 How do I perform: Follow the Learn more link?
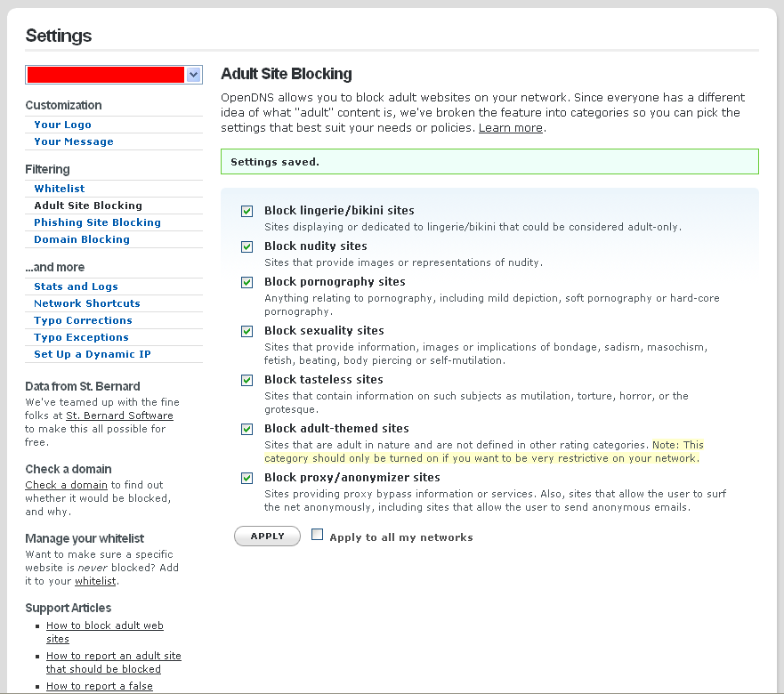point(511,128)
